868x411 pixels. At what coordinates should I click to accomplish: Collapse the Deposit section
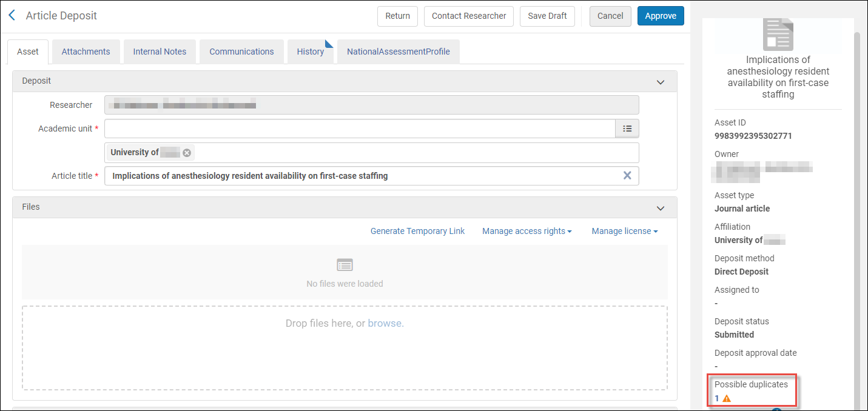coord(661,81)
